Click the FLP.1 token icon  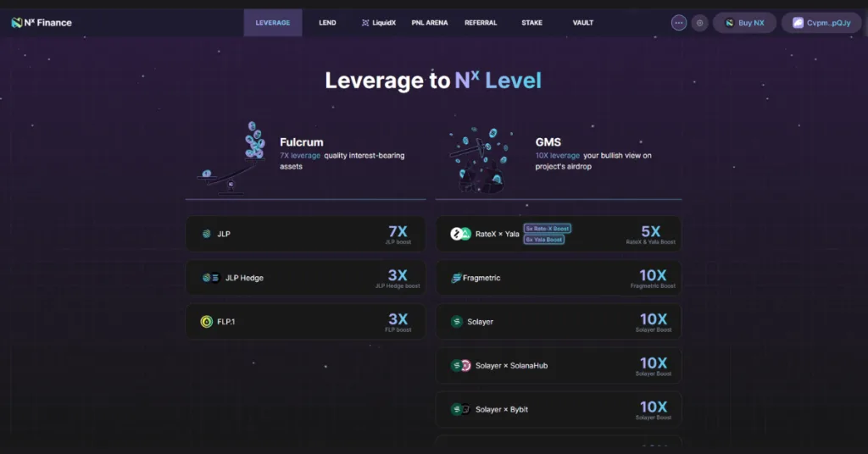tap(207, 322)
